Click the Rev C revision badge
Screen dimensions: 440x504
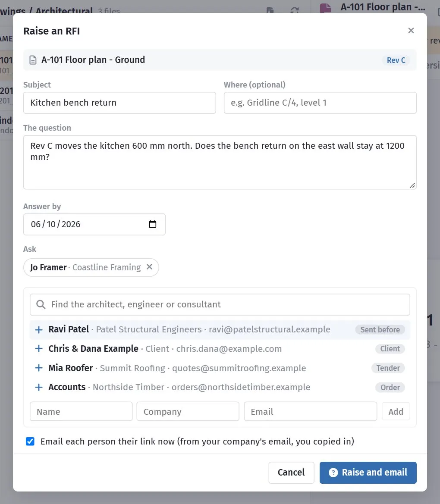click(x=396, y=60)
